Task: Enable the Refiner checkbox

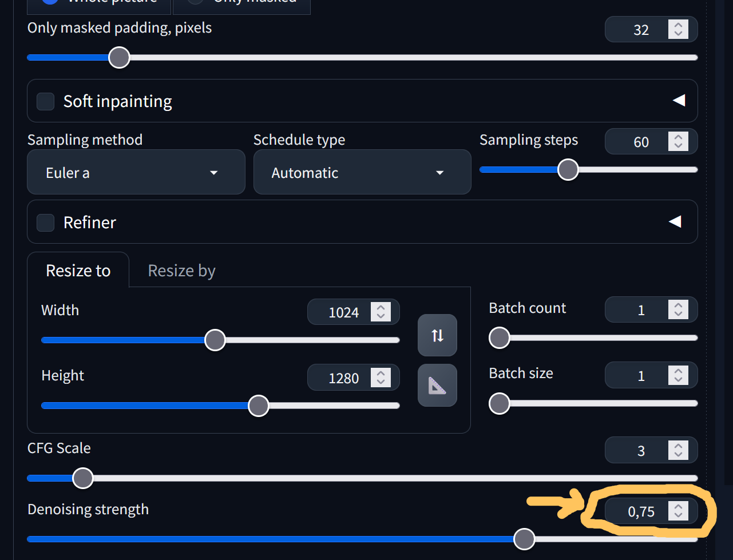Action: 46,223
